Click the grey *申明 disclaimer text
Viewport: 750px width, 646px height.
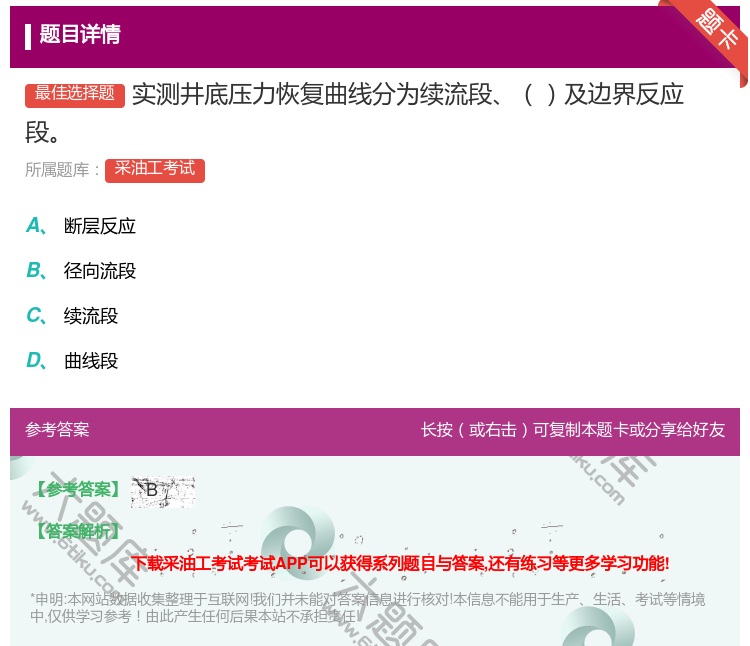click(367, 607)
